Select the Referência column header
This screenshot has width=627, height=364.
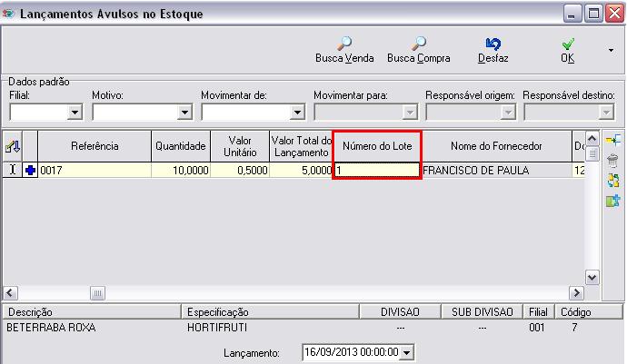[x=95, y=146]
